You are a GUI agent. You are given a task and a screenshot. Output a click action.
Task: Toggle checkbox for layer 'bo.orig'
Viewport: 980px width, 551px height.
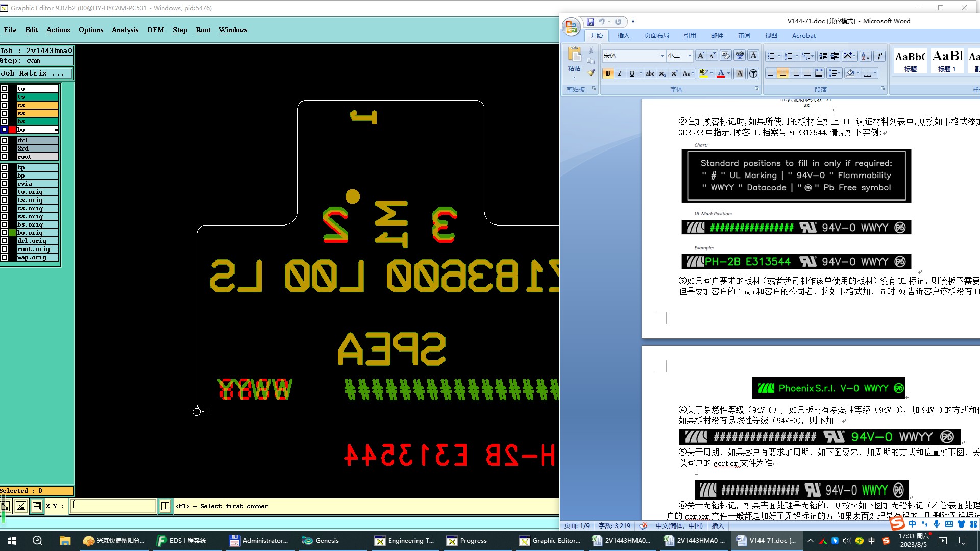4,233
